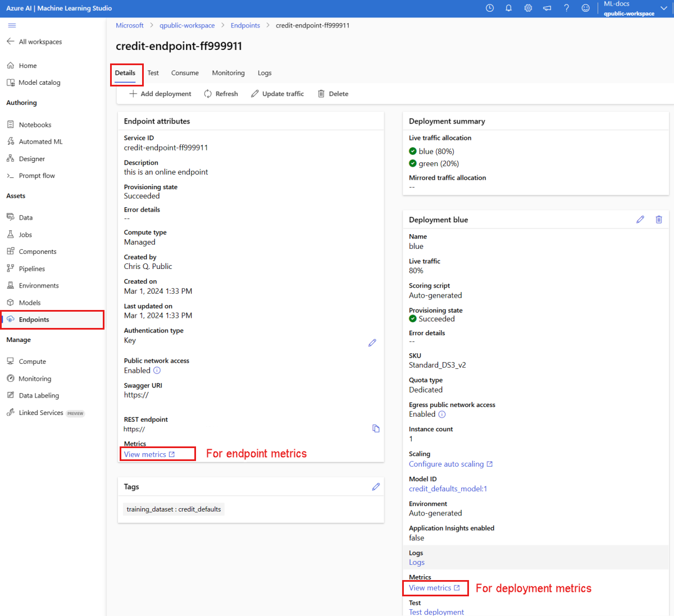Open the recent activity clock icon
Screen dimensions: 674x616
point(490,8)
